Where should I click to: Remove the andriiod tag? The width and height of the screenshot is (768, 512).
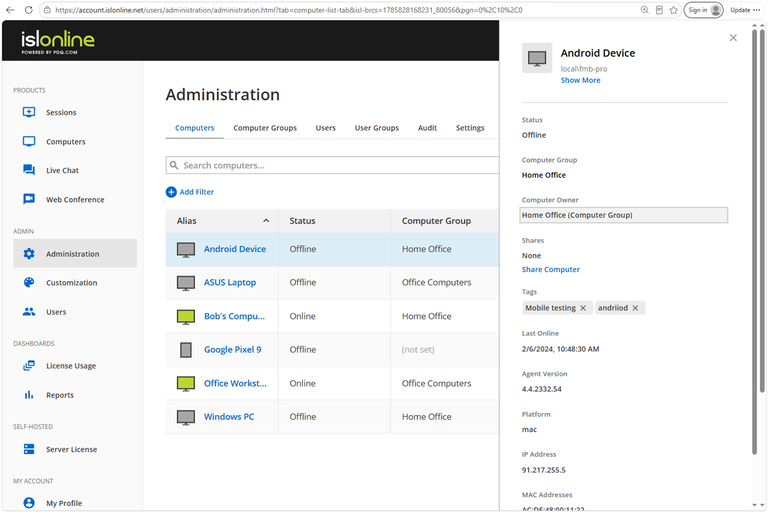(635, 308)
